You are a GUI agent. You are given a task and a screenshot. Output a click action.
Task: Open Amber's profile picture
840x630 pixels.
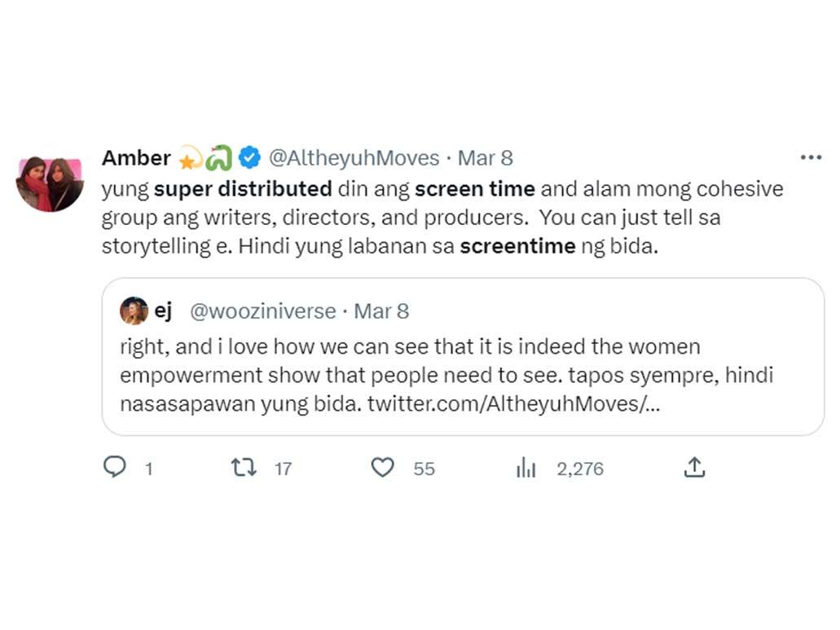pyautogui.click(x=50, y=183)
